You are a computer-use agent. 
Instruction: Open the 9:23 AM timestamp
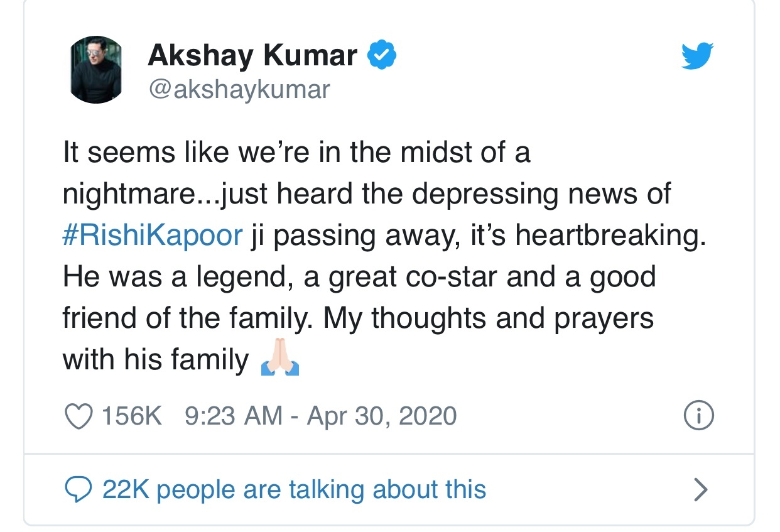[234, 416]
